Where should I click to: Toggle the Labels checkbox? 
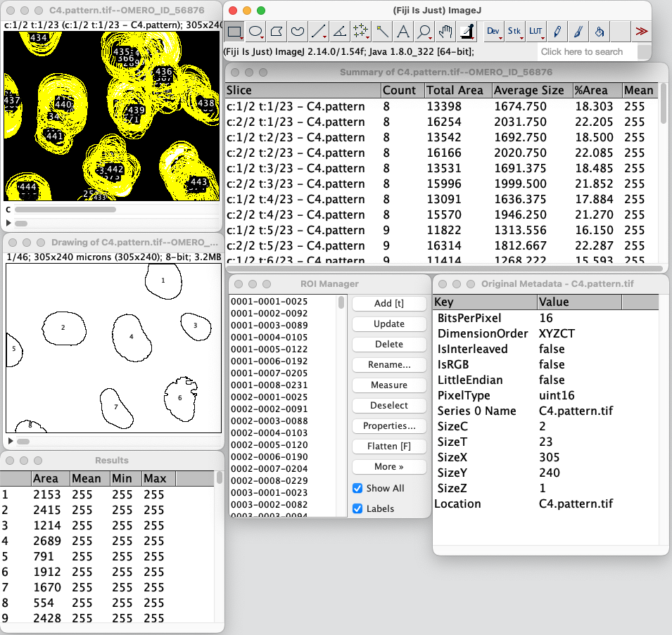tap(357, 508)
